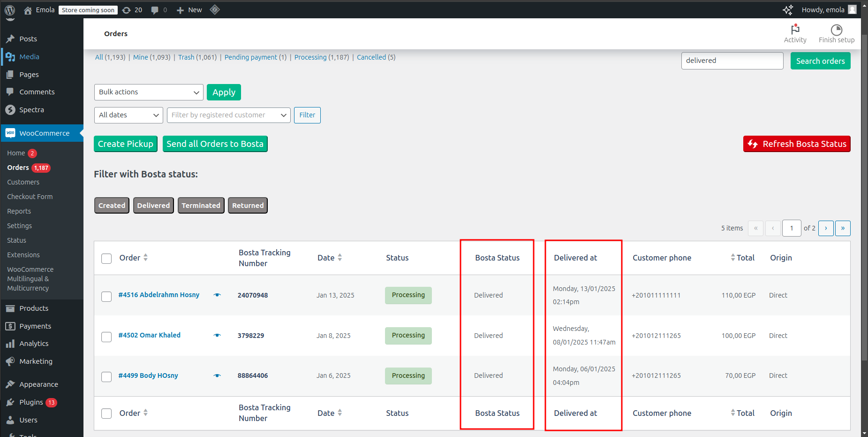
Task: Click the Emola site home icon
Action: [28, 10]
